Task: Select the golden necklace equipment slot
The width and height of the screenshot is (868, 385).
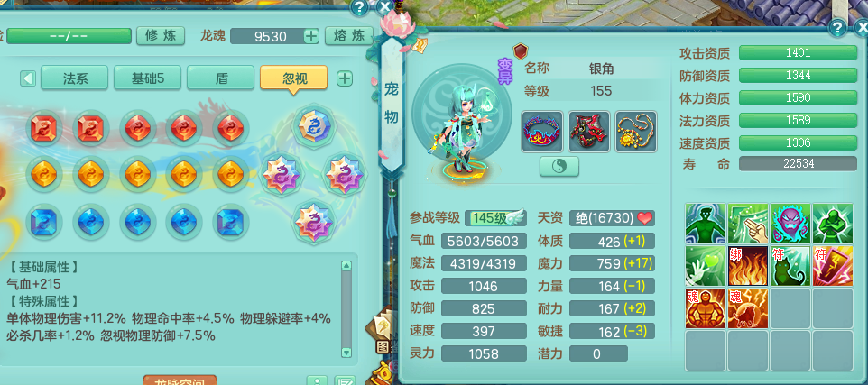Action: tap(636, 132)
